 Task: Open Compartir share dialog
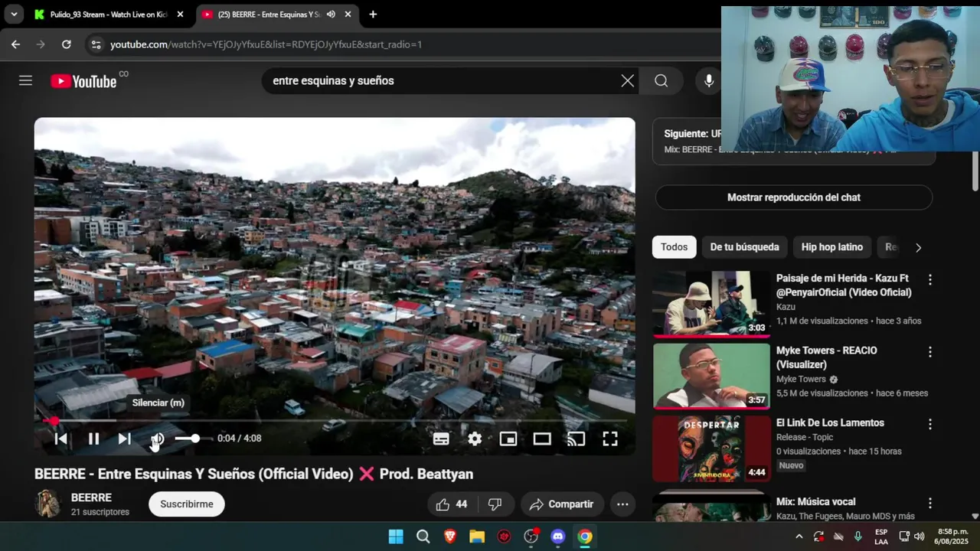562,504
